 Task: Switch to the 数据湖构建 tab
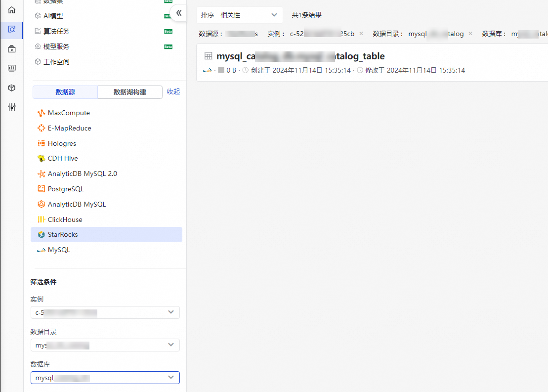pos(130,92)
